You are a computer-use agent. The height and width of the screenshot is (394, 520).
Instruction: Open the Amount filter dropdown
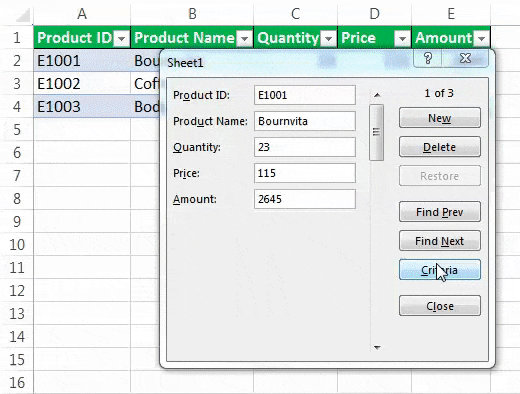[481, 39]
